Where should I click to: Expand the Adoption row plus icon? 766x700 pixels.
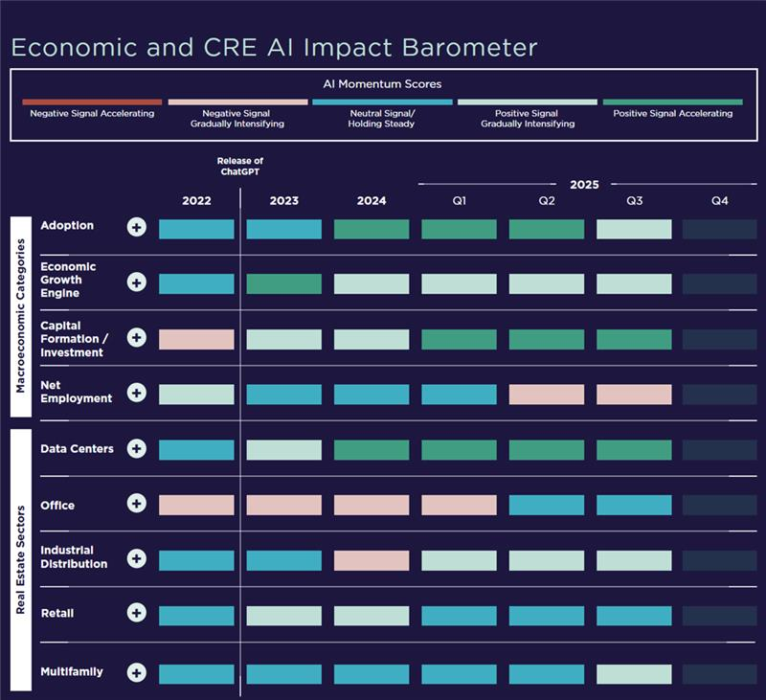pos(137,228)
